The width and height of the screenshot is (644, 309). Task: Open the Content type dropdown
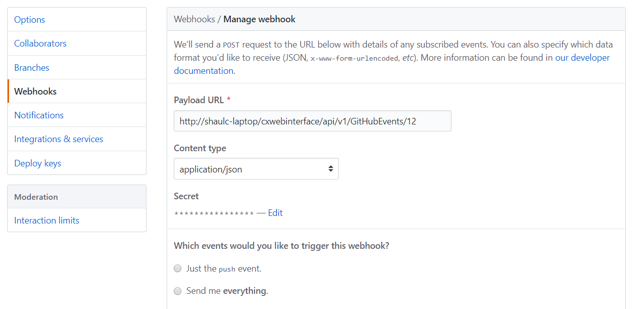coord(256,168)
